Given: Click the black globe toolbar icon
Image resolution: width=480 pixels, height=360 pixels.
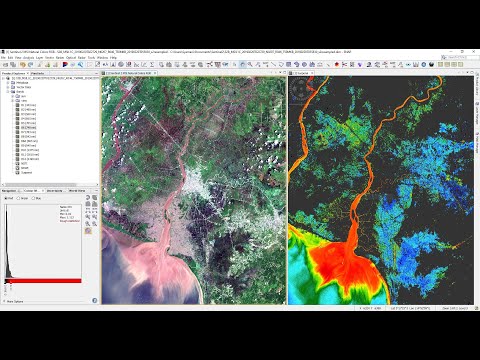Looking at the screenshot, I should coord(432,64).
